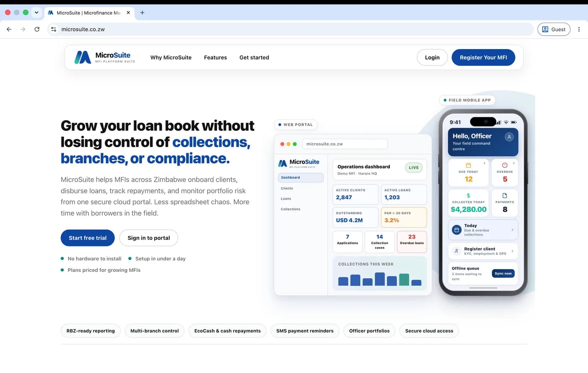The height and width of the screenshot is (373, 588).
Task: Click the Payments document icon
Action: tap(505, 196)
